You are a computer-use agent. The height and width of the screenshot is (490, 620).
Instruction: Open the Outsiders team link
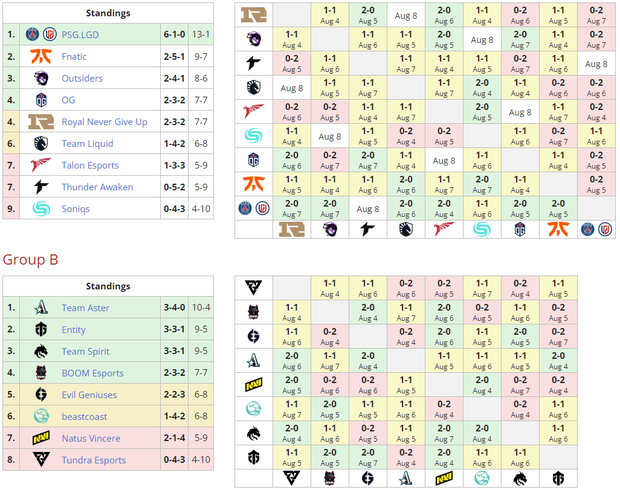(82, 78)
